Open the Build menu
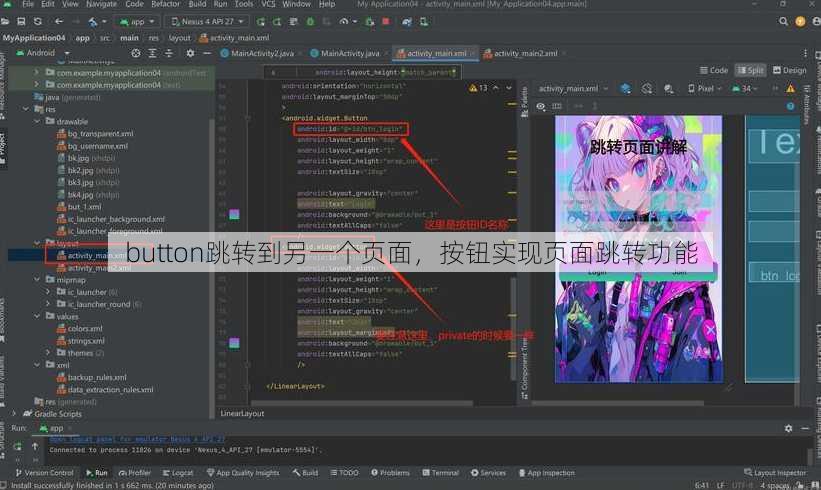 [x=197, y=4]
